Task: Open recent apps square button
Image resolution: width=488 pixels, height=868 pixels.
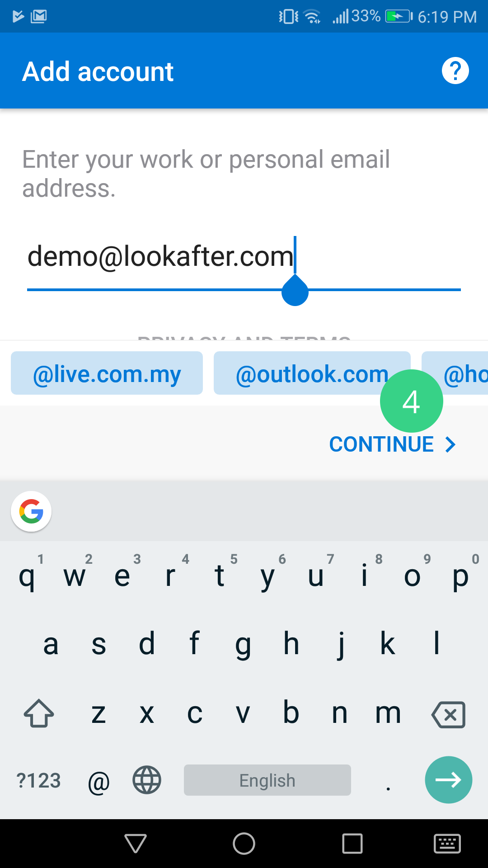Action: pos(352,844)
